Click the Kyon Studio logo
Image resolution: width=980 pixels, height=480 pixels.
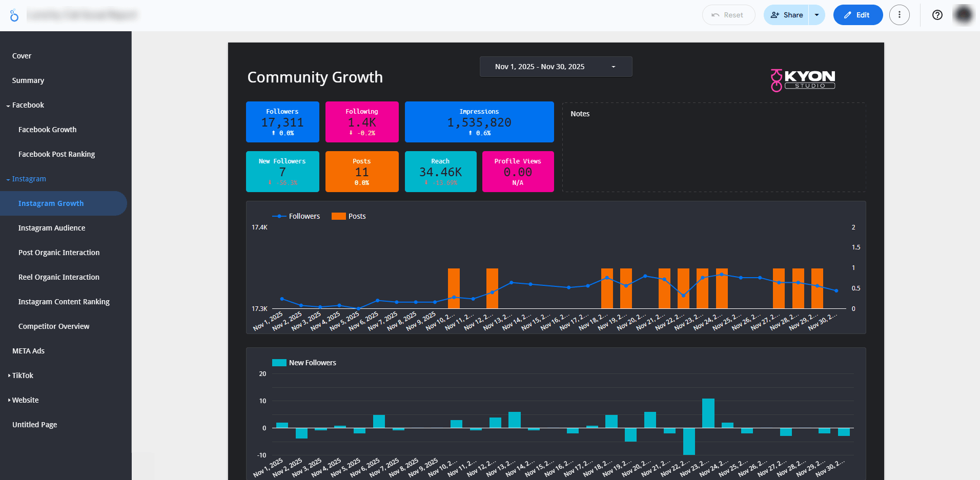(803, 79)
